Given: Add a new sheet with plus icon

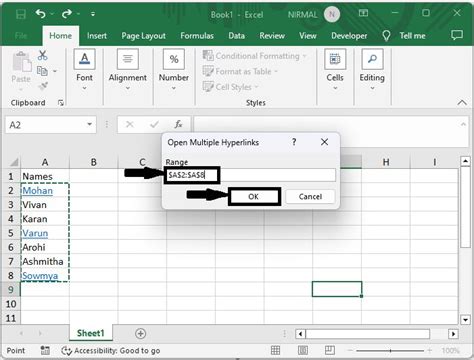Looking at the screenshot, I should point(141,333).
